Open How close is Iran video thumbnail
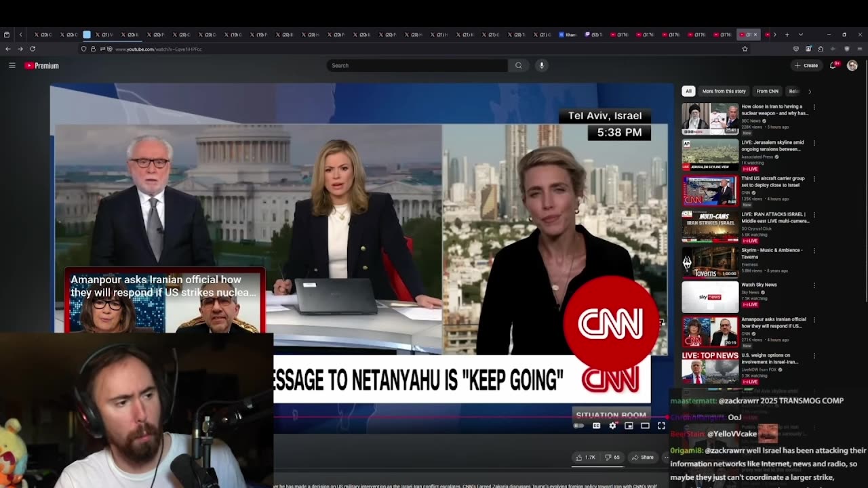Screen dimensions: 868x488 [710, 119]
